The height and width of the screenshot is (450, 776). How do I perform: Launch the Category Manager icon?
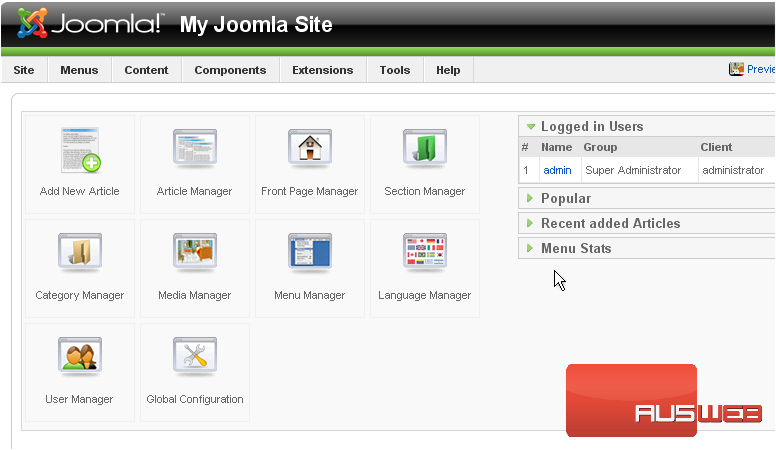click(x=80, y=254)
